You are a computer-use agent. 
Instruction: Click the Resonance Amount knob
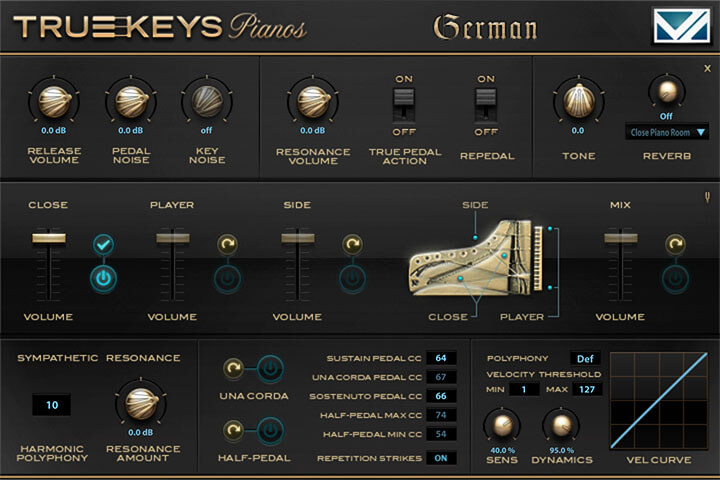(x=141, y=404)
